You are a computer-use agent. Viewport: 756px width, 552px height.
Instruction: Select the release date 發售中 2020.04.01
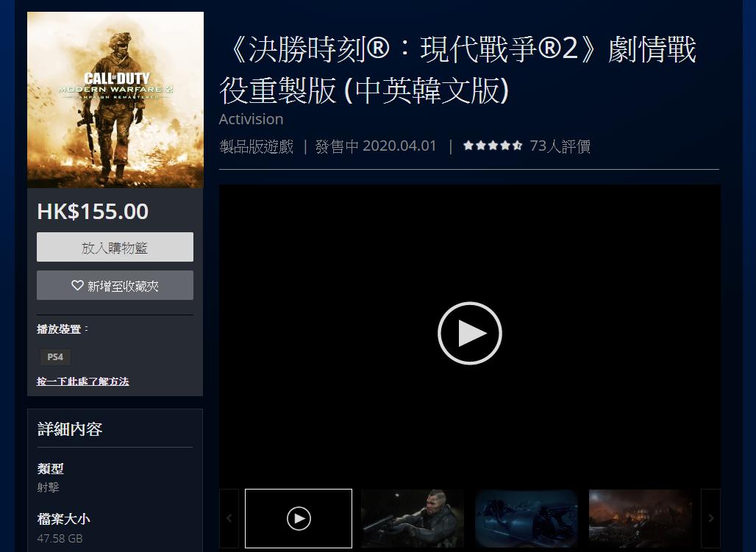tap(376, 146)
